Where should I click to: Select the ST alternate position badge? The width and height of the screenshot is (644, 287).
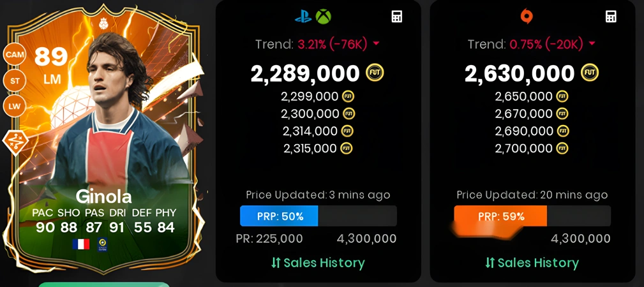click(15, 81)
